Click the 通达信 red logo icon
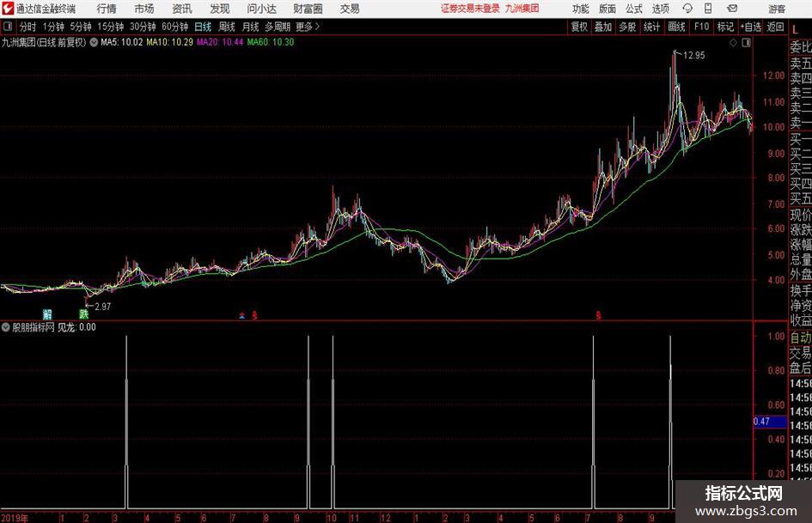Image resolution: width=812 pixels, height=523 pixels. coord(8,9)
